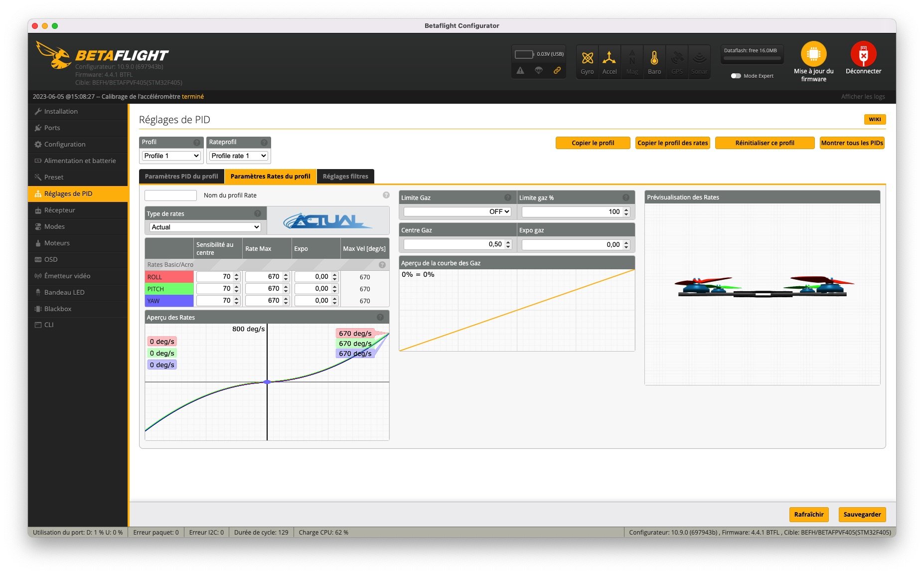This screenshot has height=574, width=924.
Task: Click the Rafraîchir button
Action: click(808, 514)
